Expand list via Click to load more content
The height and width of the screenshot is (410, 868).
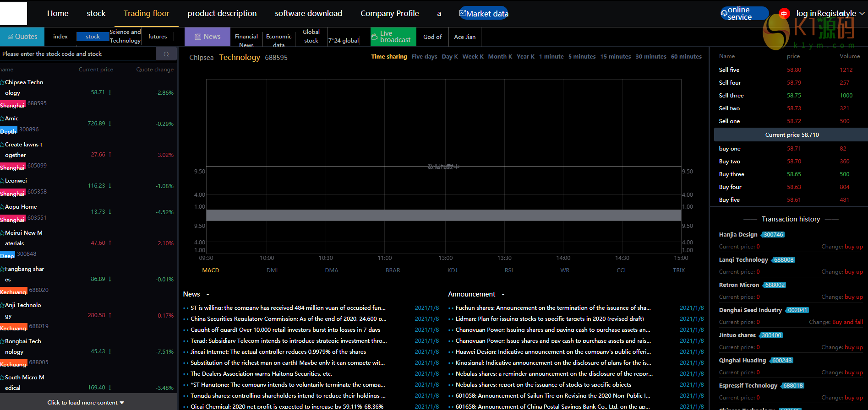pos(85,403)
